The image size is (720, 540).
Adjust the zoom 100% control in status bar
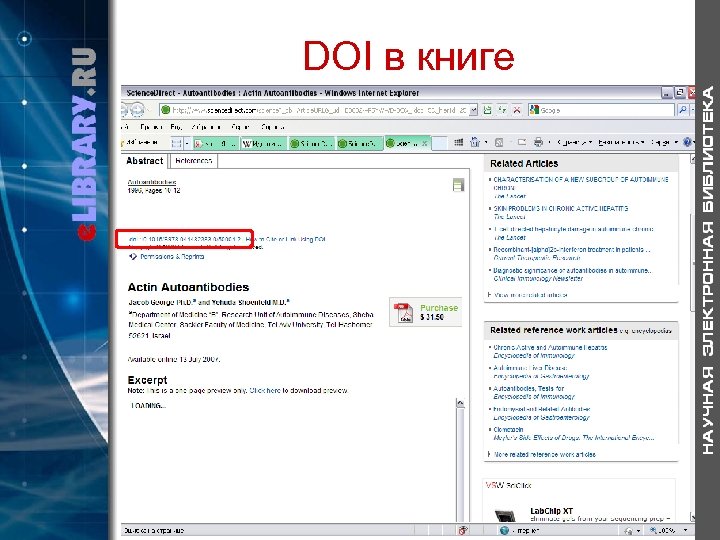666,530
